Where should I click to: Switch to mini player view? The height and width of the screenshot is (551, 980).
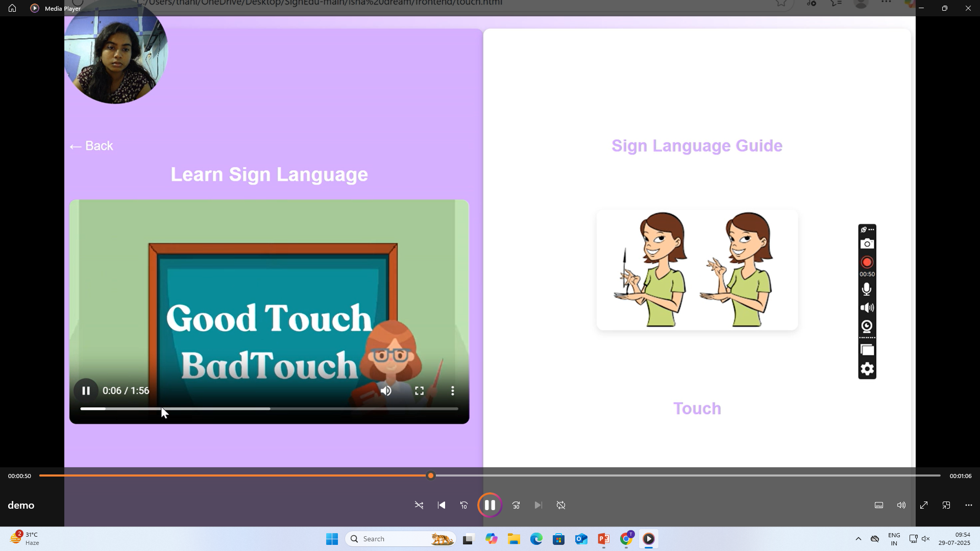point(946,505)
